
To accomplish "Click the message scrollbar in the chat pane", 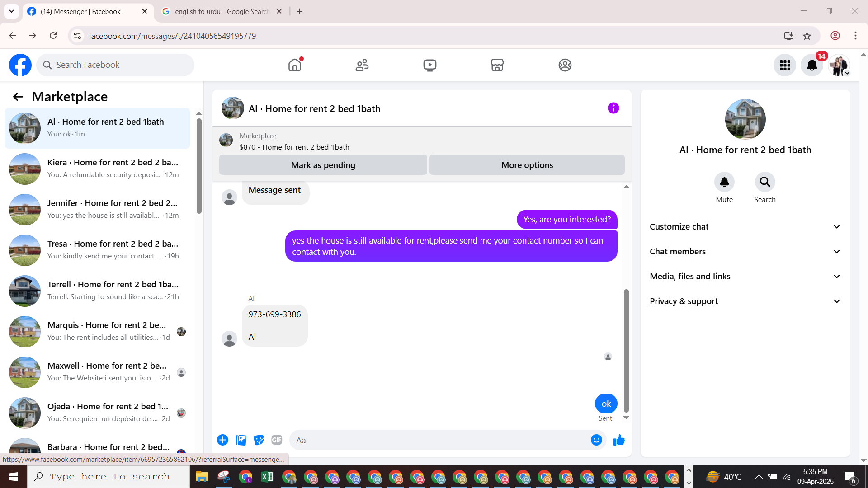I will (626, 351).
